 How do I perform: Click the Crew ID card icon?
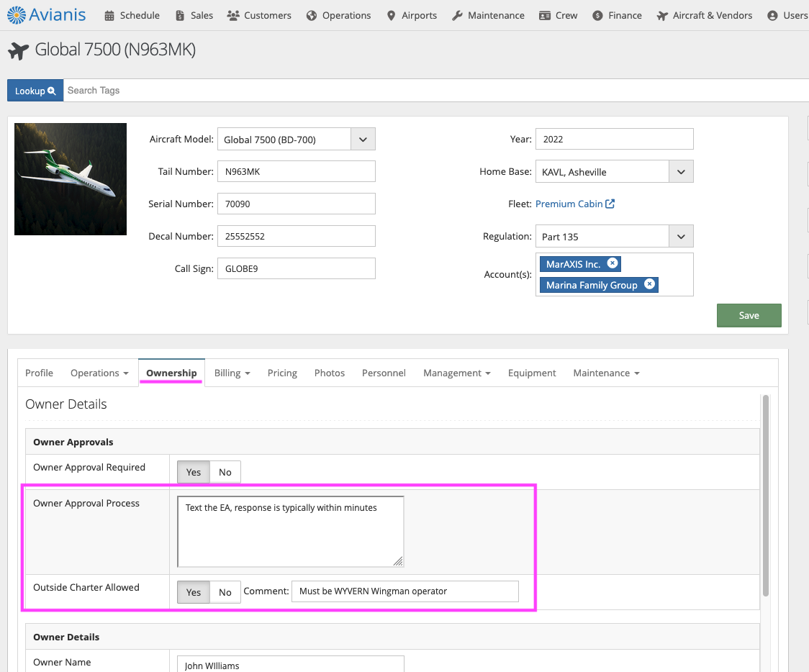coord(545,16)
